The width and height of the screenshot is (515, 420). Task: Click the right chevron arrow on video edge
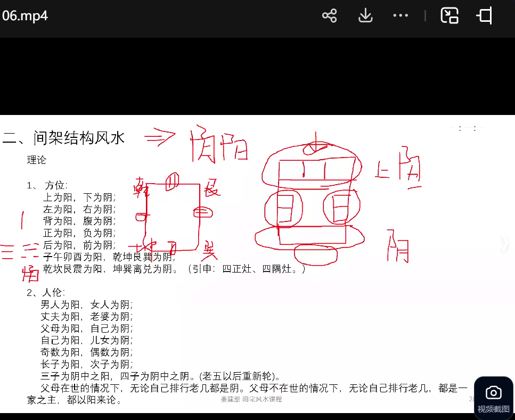[505, 244]
